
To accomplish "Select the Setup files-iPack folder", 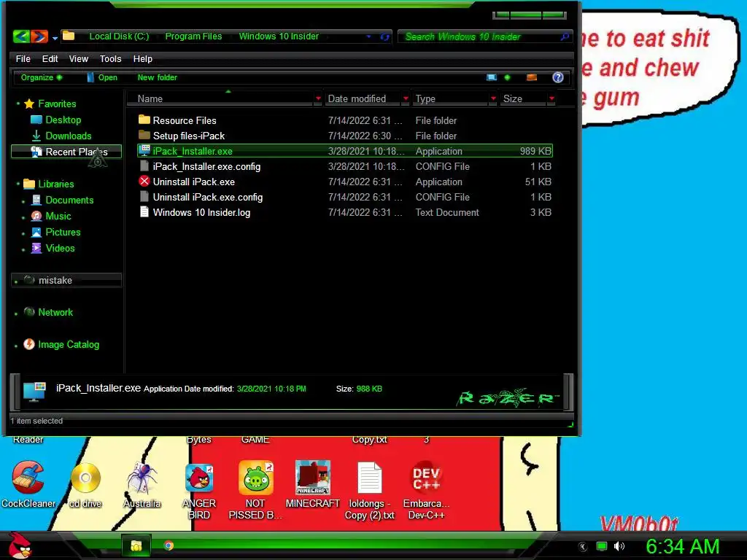I will [345, 136].
